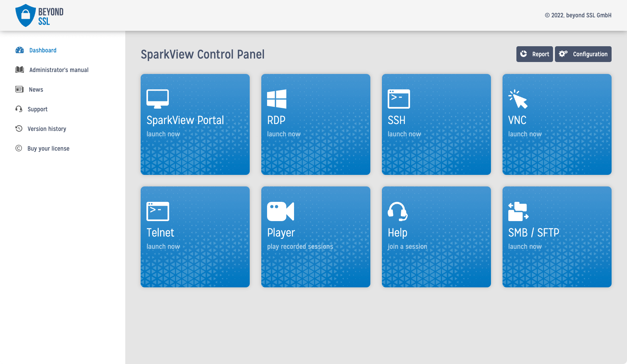Open the Version history sidebar link
This screenshot has height=364, width=627.
click(x=47, y=129)
